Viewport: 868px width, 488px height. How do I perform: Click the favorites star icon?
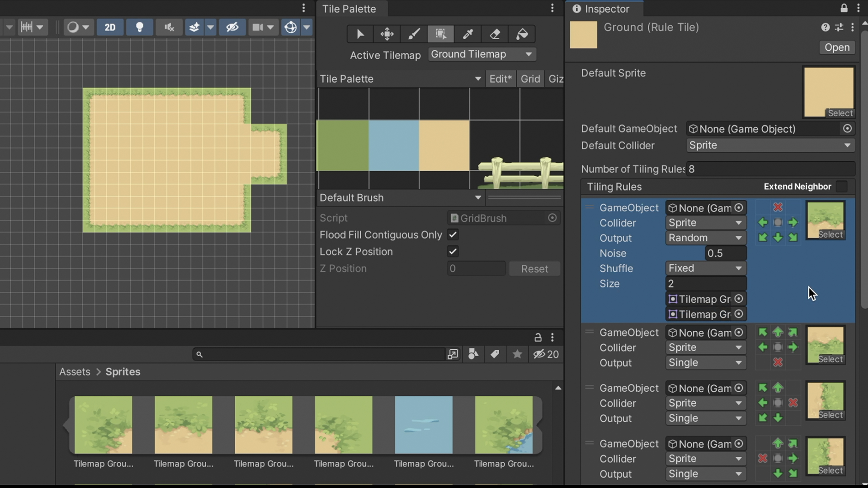pyautogui.click(x=517, y=354)
